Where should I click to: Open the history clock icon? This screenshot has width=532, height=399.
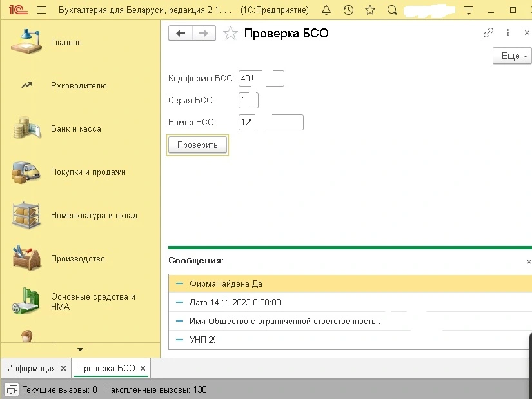tap(348, 10)
